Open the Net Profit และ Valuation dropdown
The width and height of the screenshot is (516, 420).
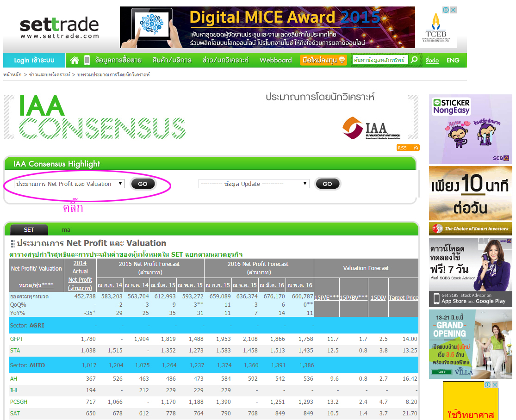click(x=69, y=184)
